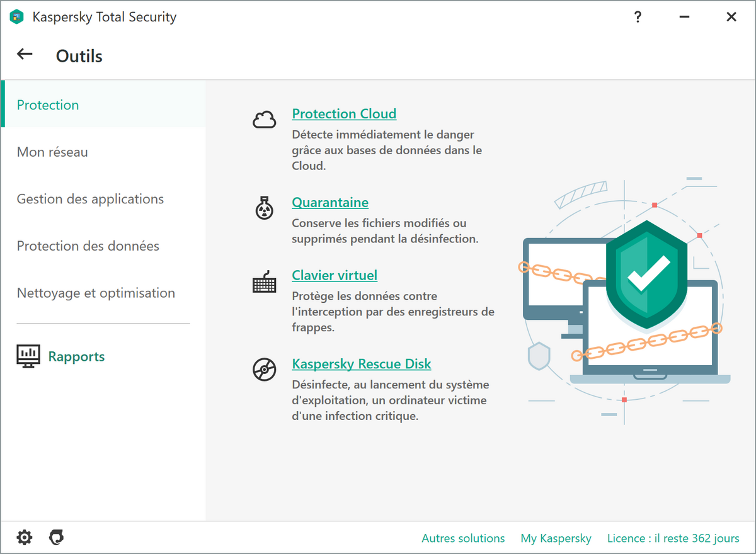Click the Kaspersky Total Security title
Viewport: 756px width, 554px height.
(105, 17)
